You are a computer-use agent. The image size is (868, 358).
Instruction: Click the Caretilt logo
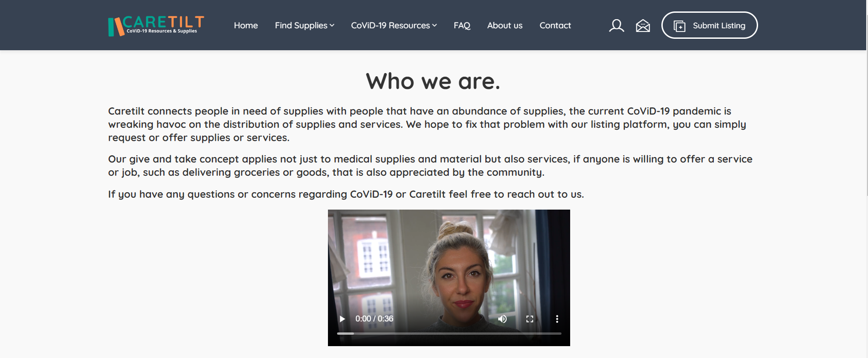tap(156, 26)
